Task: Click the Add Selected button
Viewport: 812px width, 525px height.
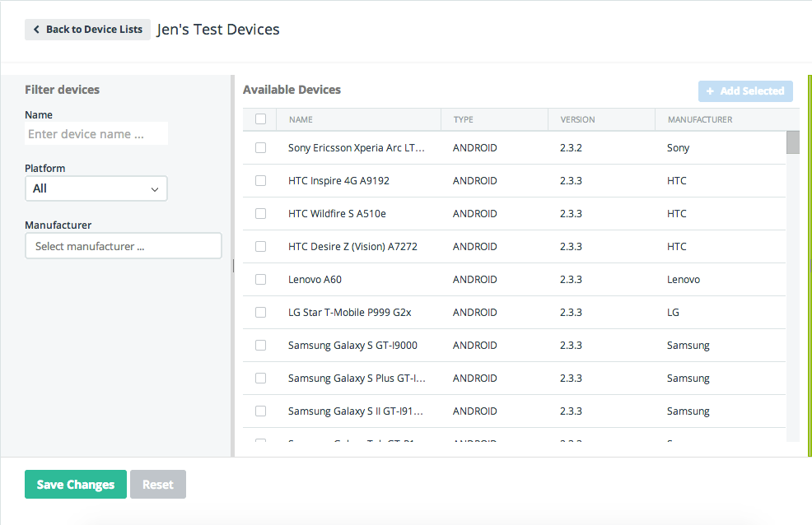Action: (x=745, y=91)
